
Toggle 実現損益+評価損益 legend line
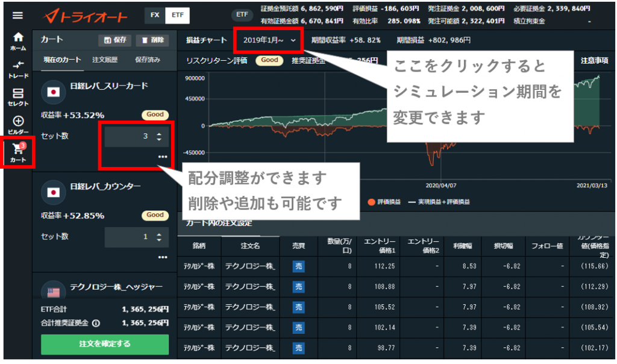439,202
